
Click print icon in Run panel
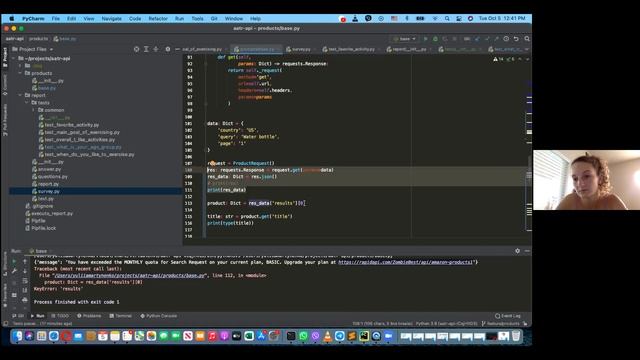[25, 300]
